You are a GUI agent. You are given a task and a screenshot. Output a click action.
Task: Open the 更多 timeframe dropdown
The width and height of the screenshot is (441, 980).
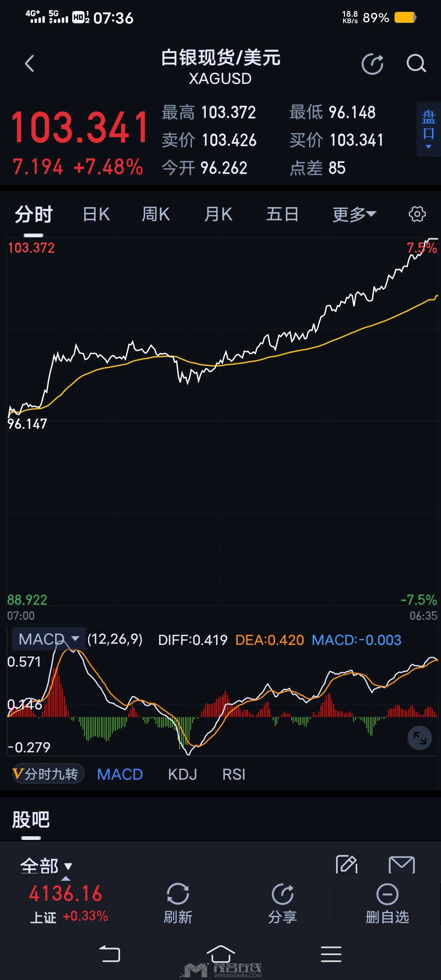pyautogui.click(x=354, y=214)
